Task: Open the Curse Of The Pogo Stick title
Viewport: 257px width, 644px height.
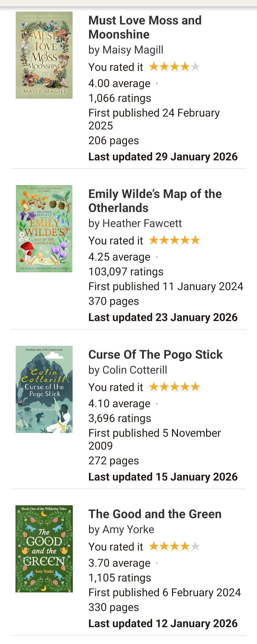Action: tap(155, 354)
